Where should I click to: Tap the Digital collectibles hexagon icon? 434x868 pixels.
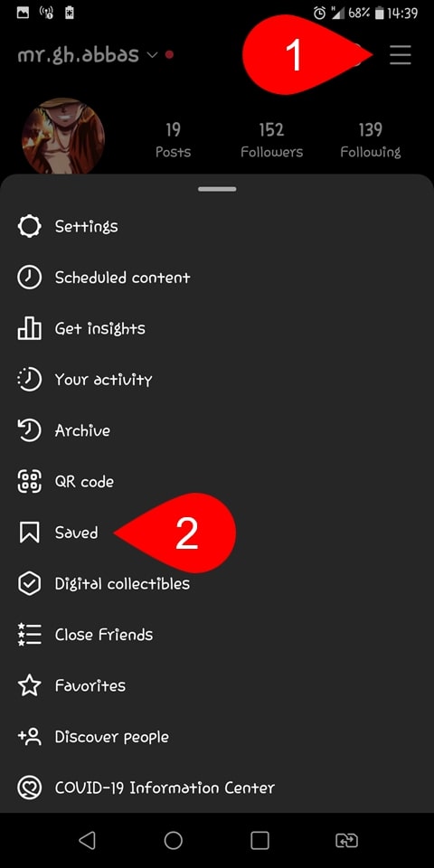click(x=29, y=583)
